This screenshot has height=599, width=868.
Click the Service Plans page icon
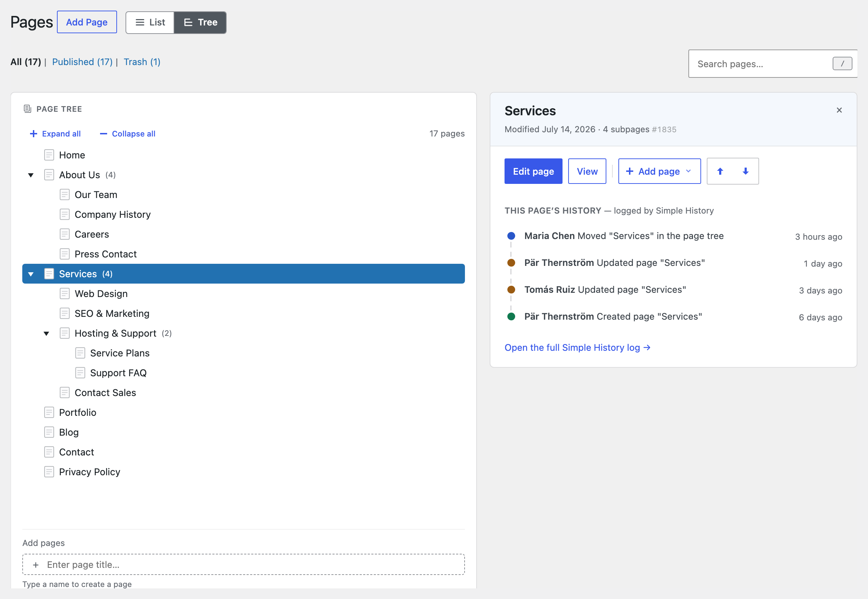tap(80, 353)
